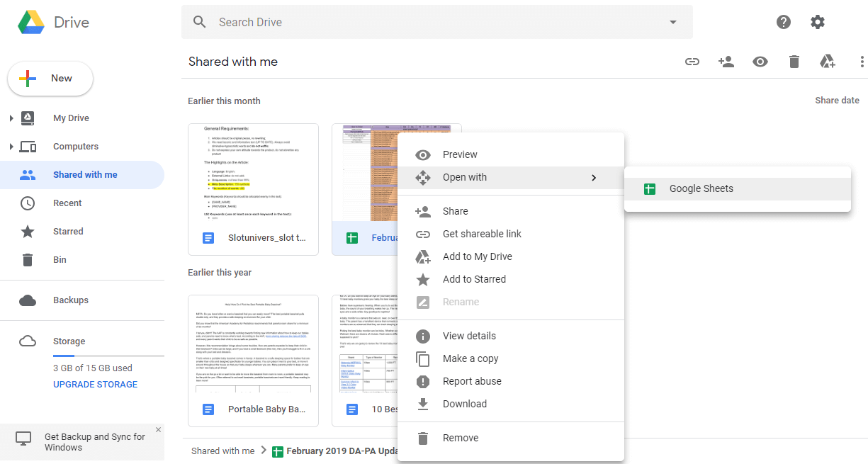This screenshot has height=464, width=868.
Task: Select Google Sheets in the Open with submenu
Action: point(701,188)
